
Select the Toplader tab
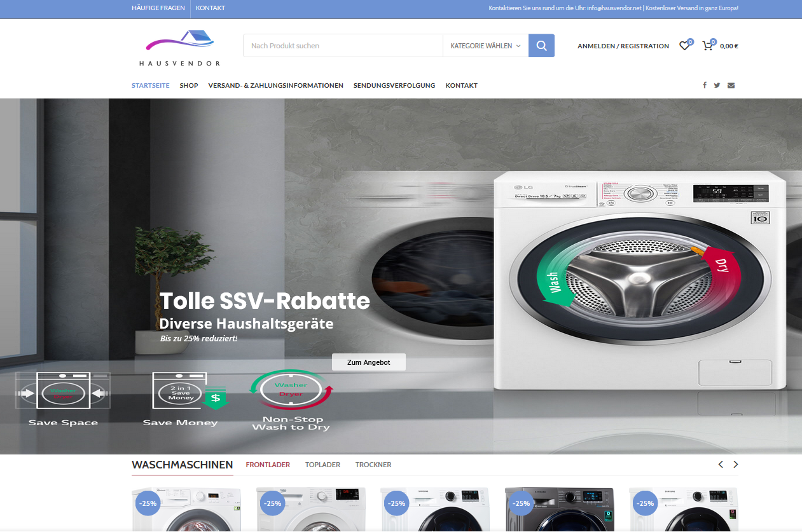[x=322, y=465]
